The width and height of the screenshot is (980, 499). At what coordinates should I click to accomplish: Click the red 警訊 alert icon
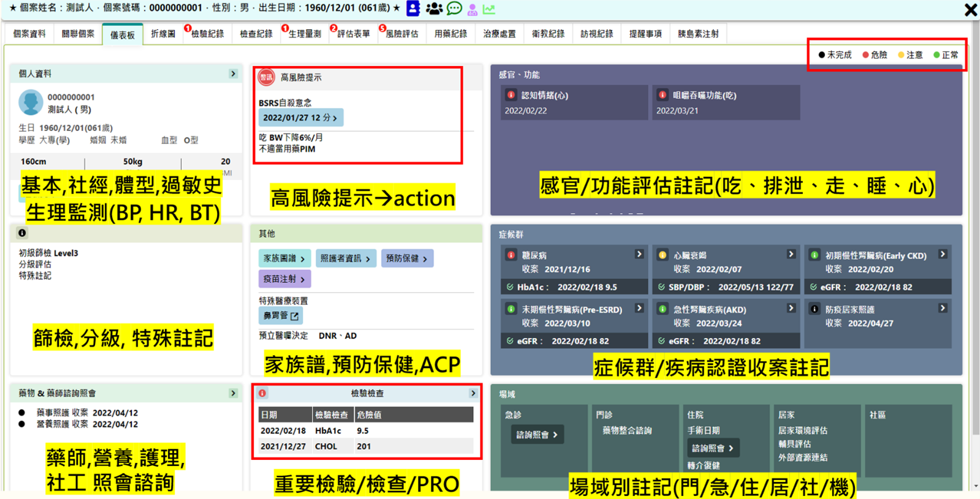pyautogui.click(x=266, y=77)
